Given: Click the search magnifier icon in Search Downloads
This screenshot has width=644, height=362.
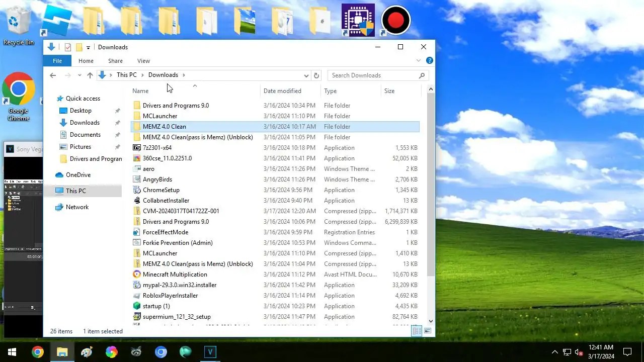Looking at the screenshot, I should click(x=422, y=75).
